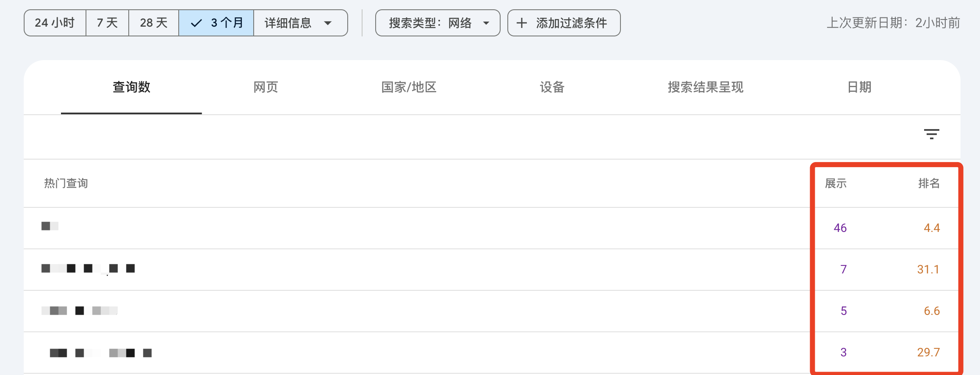Switch to the 搜索结果呈现 tab
This screenshot has width=980, height=375.
click(706, 87)
